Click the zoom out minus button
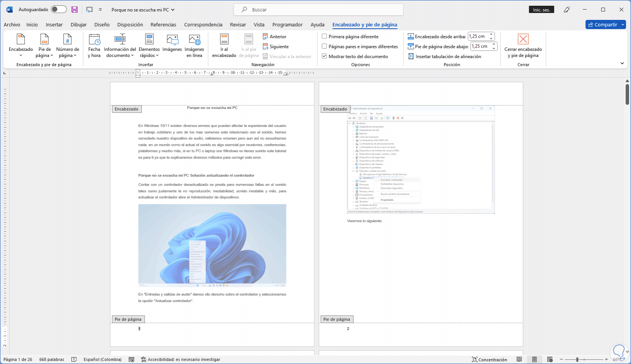 point(562,359)
